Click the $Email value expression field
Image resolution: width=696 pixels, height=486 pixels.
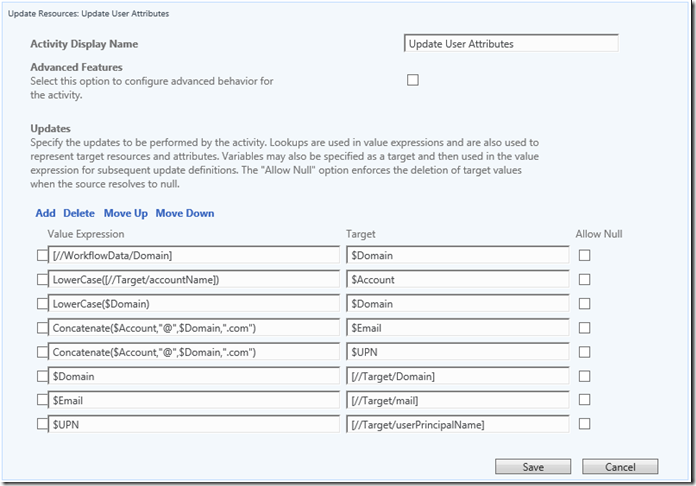[191, 400]
